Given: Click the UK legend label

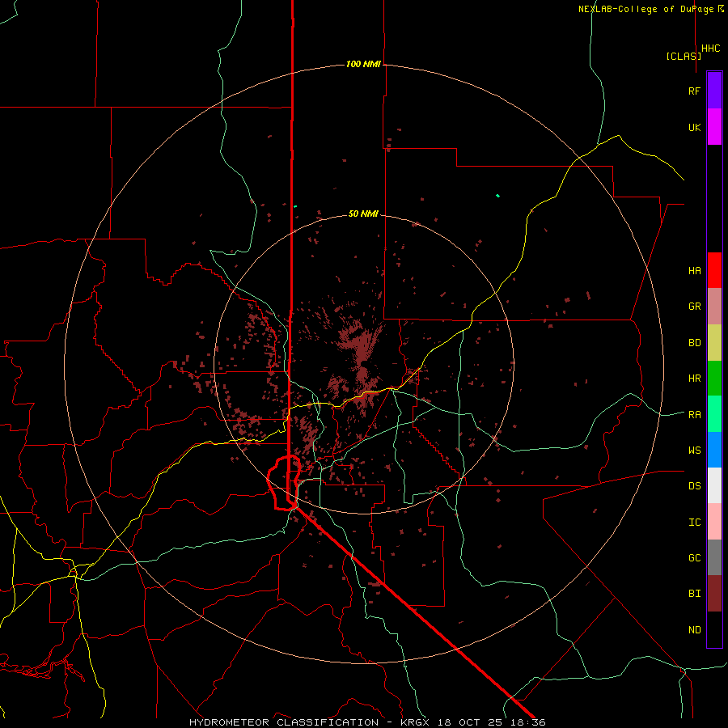Looking at the screenshot, I should (694, 127).
